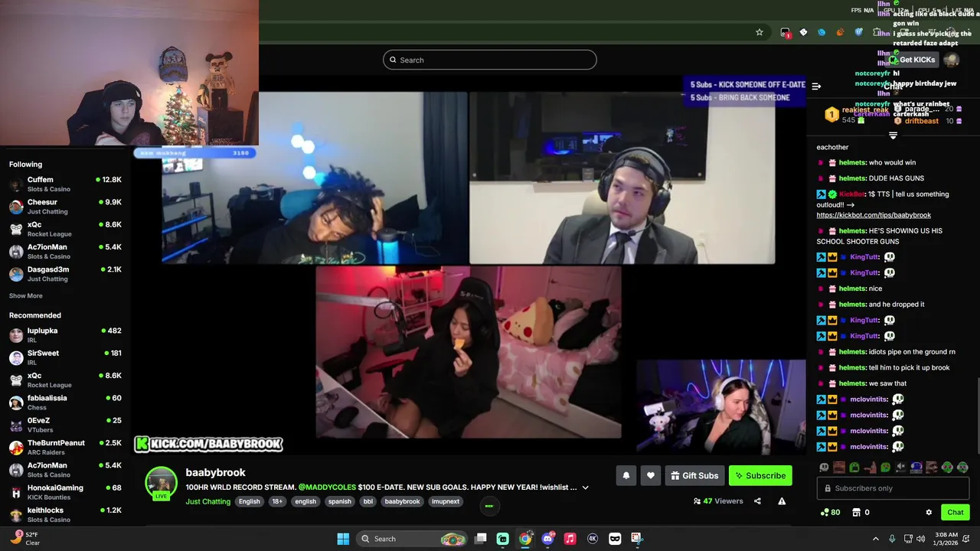The height and width of the screenshot is (551, 980).
Task: Bookmark this page with the star icon
Action: [759, 32]
